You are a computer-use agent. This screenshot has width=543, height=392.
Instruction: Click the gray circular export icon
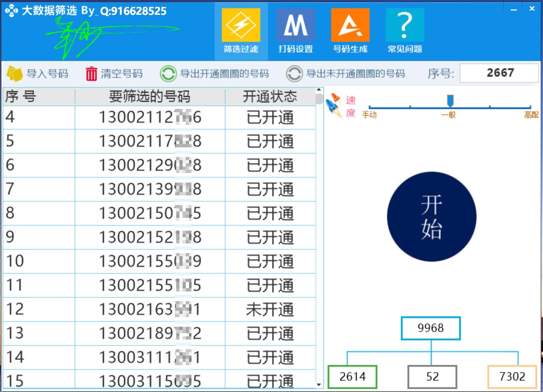(x=294, y=73)
